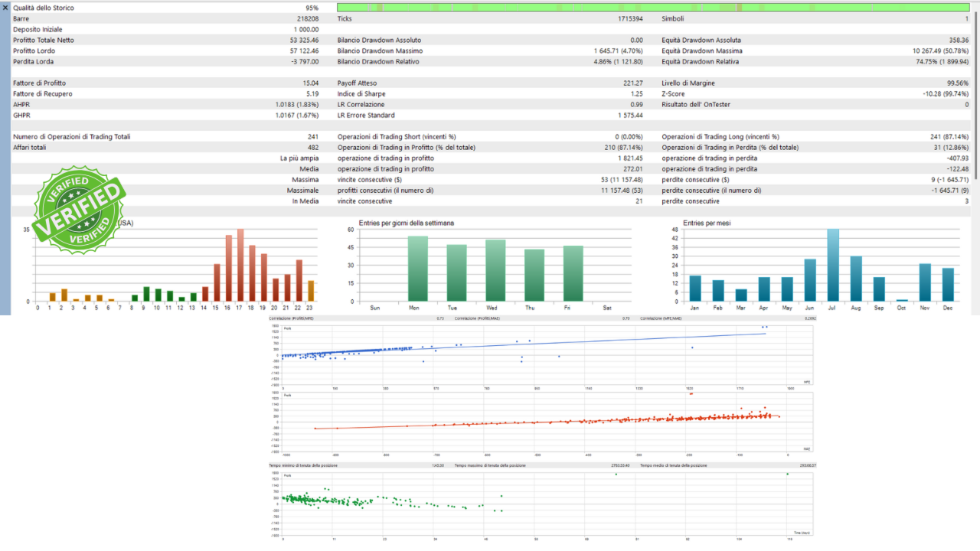The height and width of the screenshot is (551, 980).
Task: Select the profit factor value "15.04"
Action: pyautogui.click(x=311, y=83)
